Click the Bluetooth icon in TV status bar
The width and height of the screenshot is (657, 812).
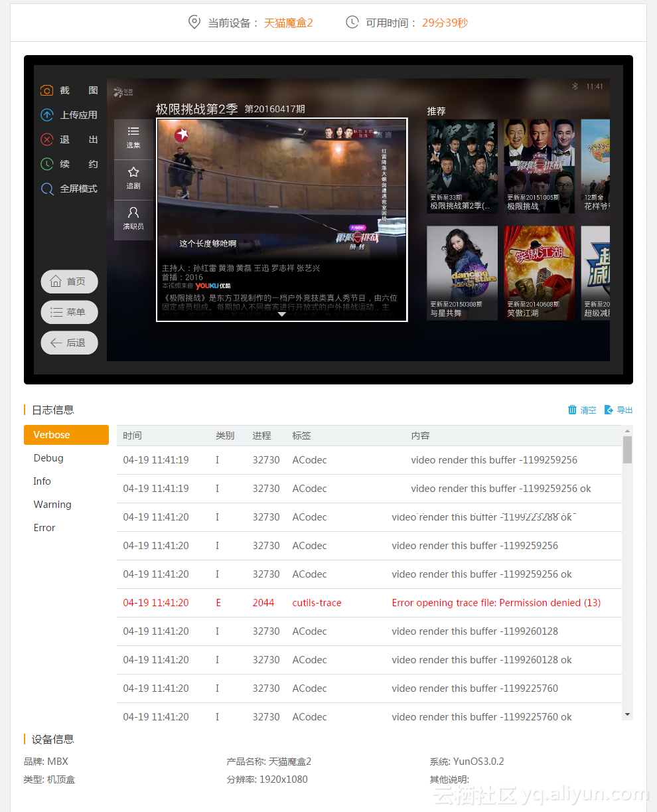(x=575, y=86)
